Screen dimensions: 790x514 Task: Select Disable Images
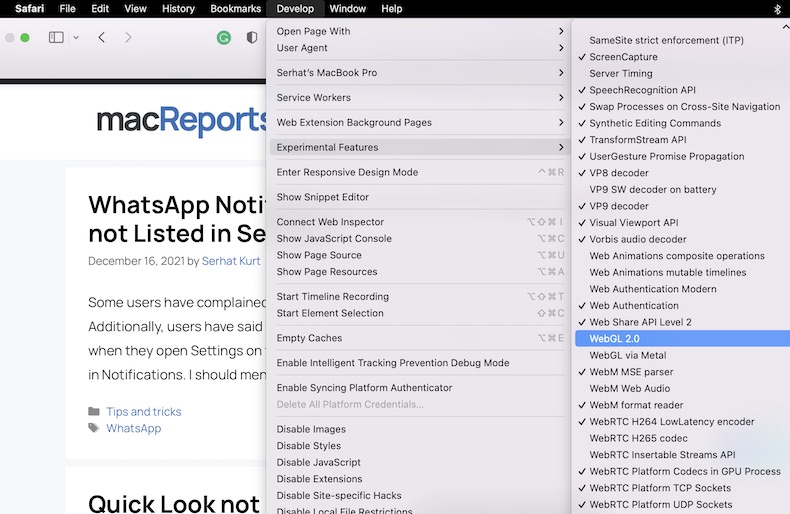point(420,429)
